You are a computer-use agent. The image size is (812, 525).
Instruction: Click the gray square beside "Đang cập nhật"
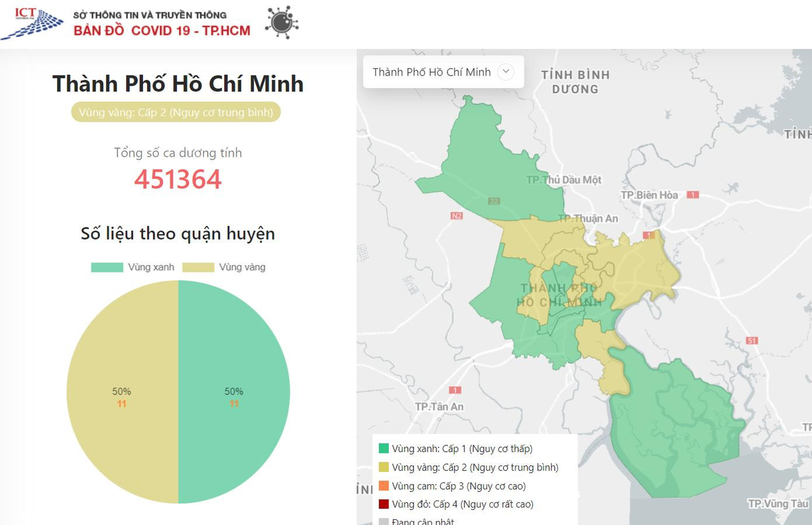(x=384, y=520)
